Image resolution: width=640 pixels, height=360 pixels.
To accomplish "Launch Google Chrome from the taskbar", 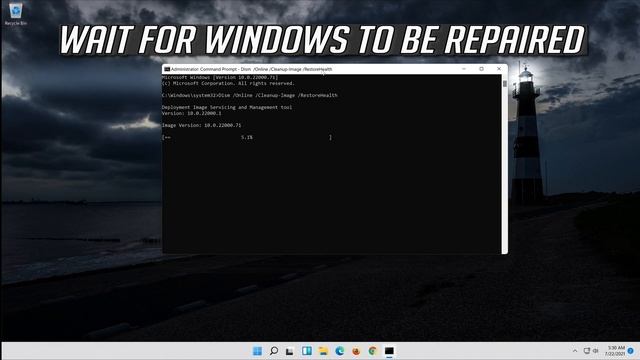I will click(x=372, y=351).
